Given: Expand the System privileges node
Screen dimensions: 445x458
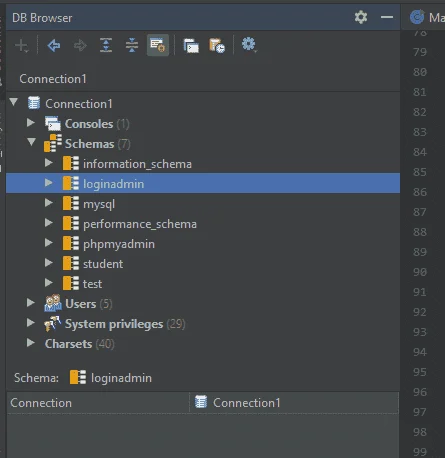Looking at the screenshot, I should point(31,323).
